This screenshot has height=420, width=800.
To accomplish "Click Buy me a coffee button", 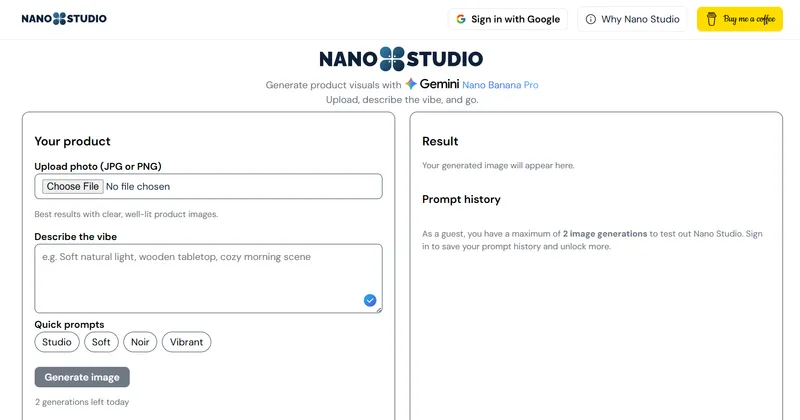I will 740,19.
